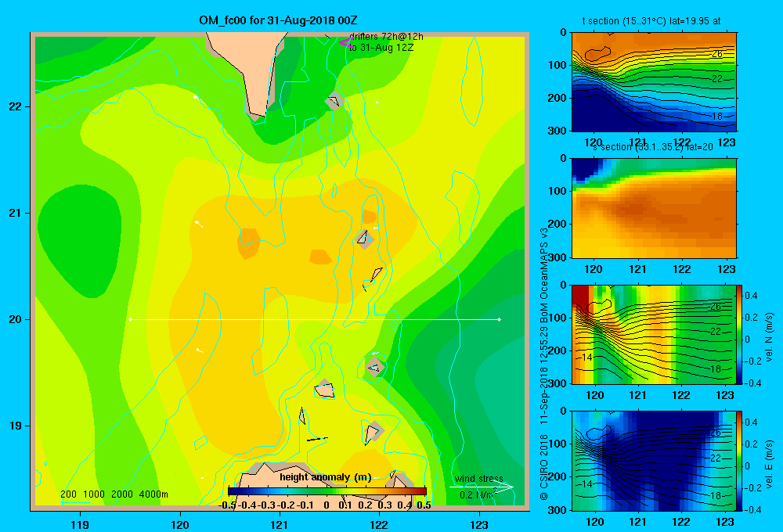Click the 26 contour label in temperature section
The height and width of the screenshot is (532, 783).
(x=717, y=53)
